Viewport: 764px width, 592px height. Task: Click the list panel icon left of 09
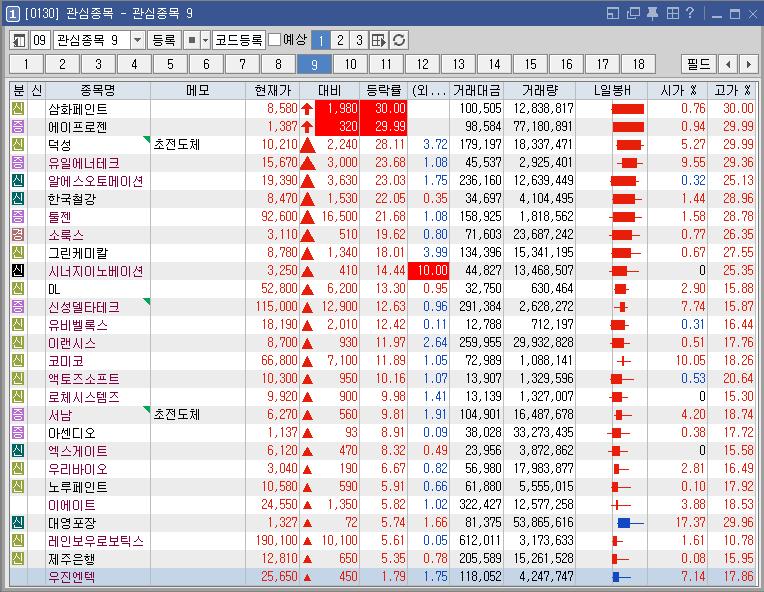pyautogui.click(x=19, y=40)
